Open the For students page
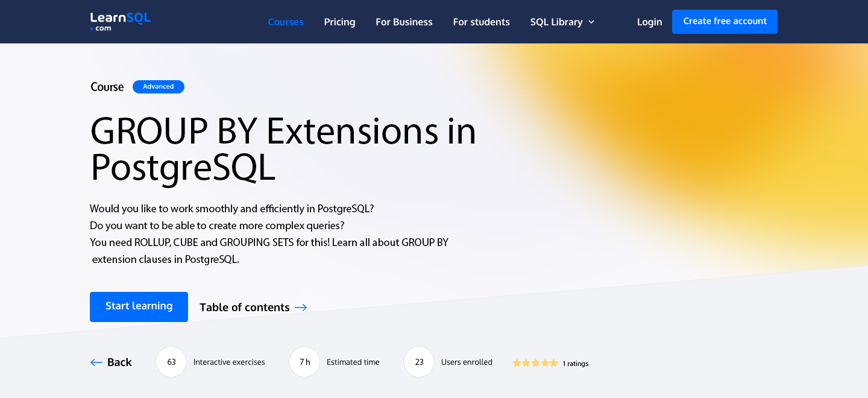 (x=481, y=22)
